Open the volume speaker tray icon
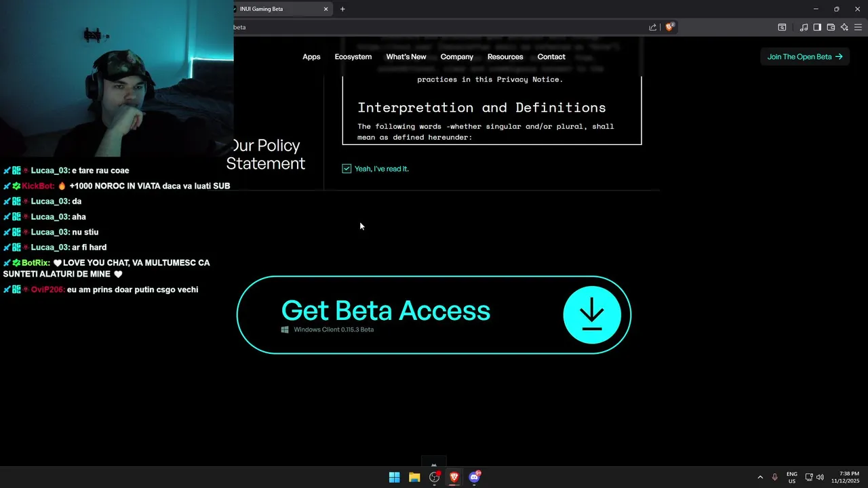This screenshot has height=488, width=868. pos(820,477)
